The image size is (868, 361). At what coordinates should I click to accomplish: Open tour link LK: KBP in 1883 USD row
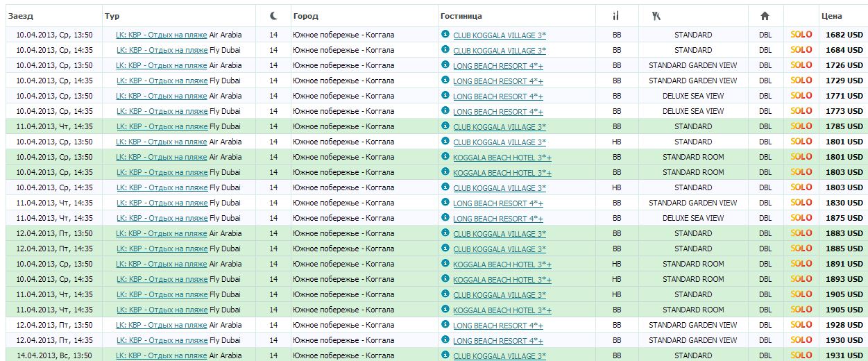coord(162,233)
